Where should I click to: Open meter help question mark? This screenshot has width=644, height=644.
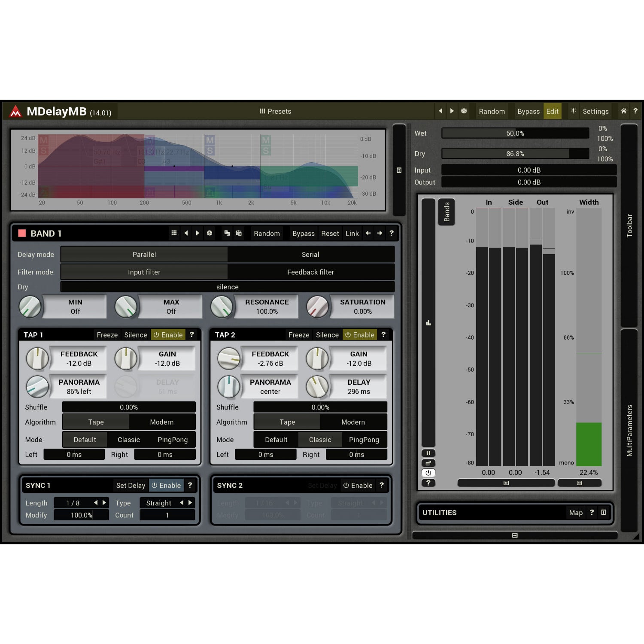pos(428,483)
